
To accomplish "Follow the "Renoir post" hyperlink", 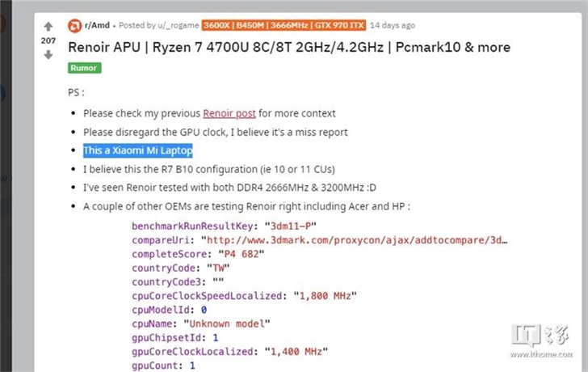I will 229,113.
